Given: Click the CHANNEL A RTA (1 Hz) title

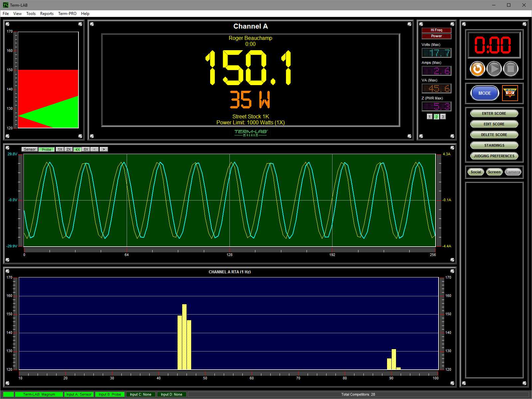Looking at the screenshot, I should 230,272.
